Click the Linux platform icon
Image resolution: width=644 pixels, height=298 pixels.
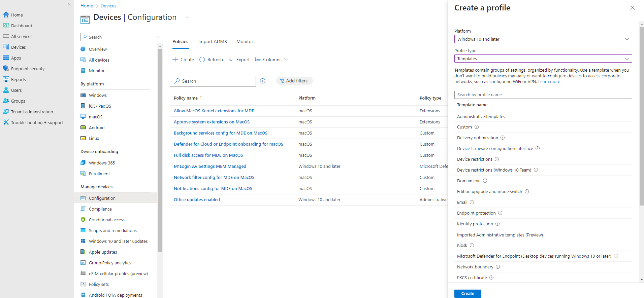pos(83,138)
